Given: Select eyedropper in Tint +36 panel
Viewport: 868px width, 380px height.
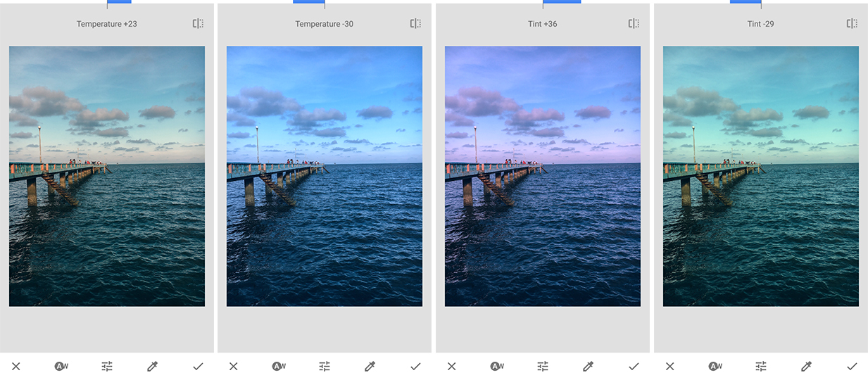Looking at the screenshot, I should coord(588,366).
